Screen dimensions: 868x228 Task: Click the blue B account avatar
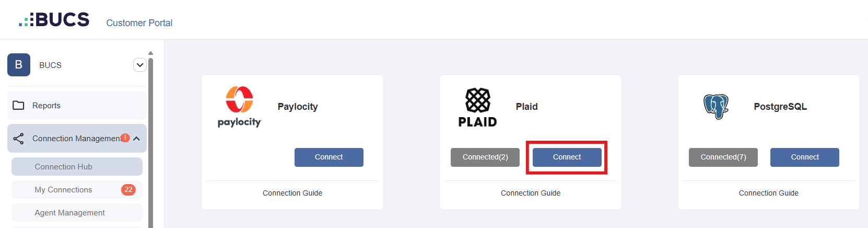coord(19,65)
